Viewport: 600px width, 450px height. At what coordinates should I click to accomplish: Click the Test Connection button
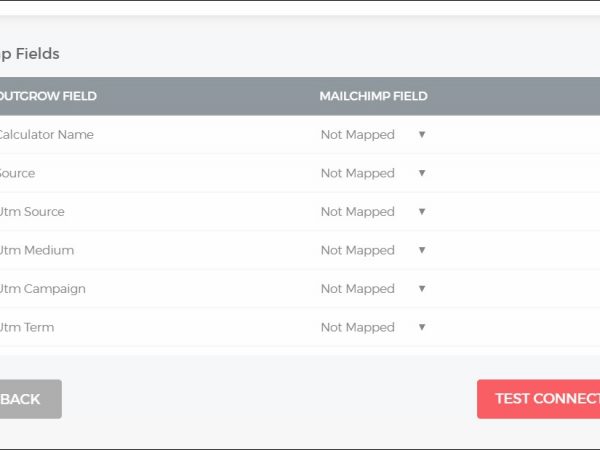pos(540,398)
